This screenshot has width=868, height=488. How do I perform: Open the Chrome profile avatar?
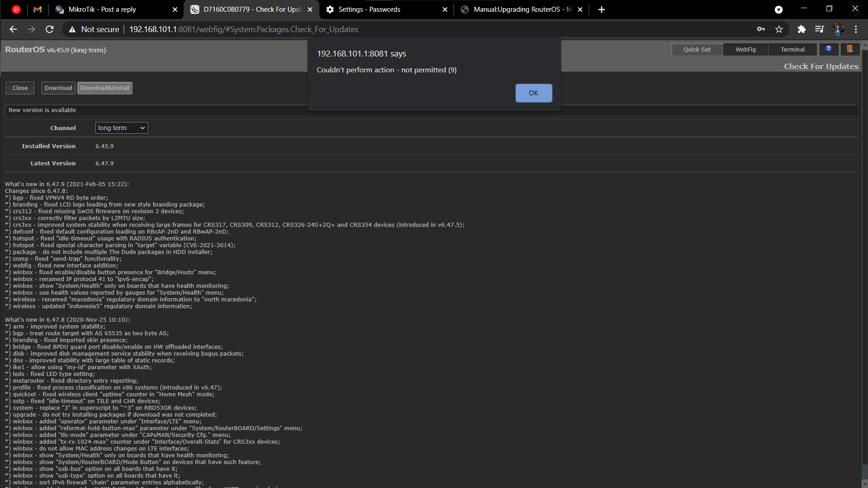click(838, 29)
